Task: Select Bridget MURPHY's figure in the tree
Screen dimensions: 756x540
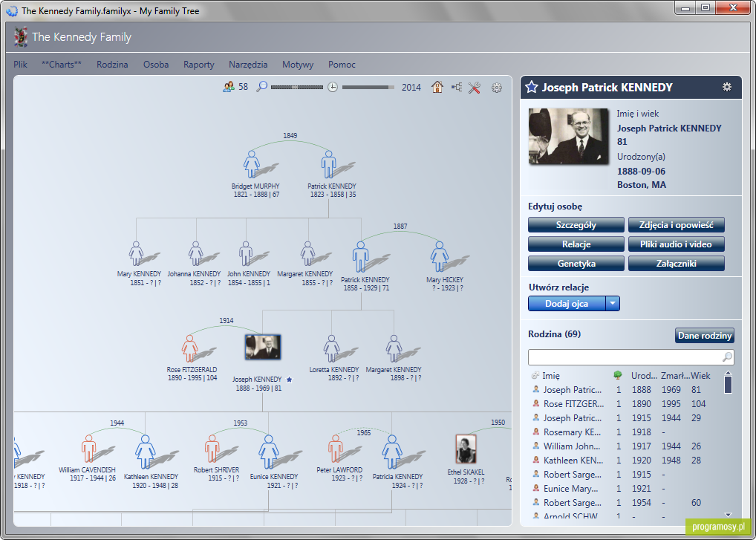Action: (251, 164)
